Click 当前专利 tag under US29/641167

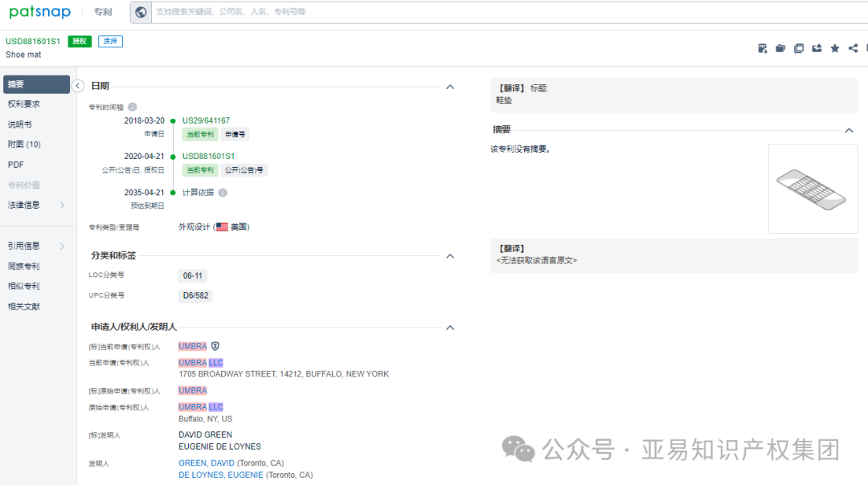200,134
